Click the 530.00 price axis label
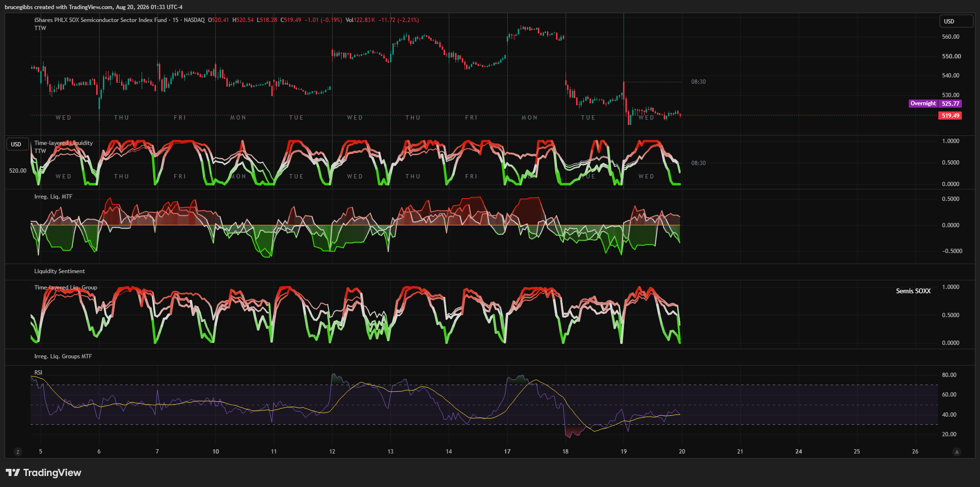 coord(951,95)
